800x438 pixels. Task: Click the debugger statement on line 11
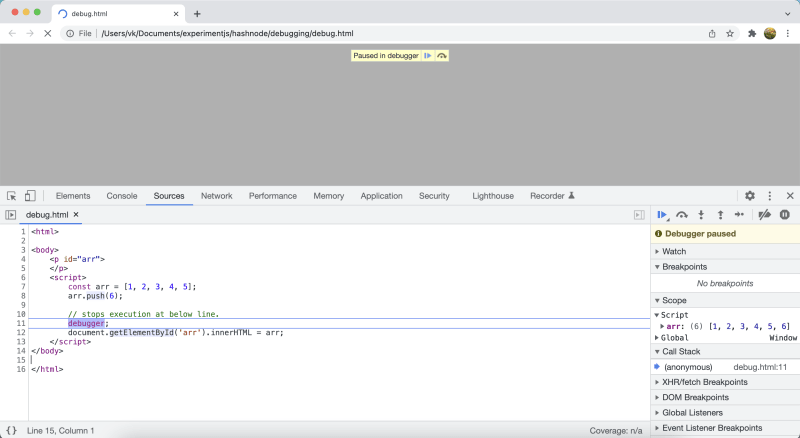[x=86, y=323]
